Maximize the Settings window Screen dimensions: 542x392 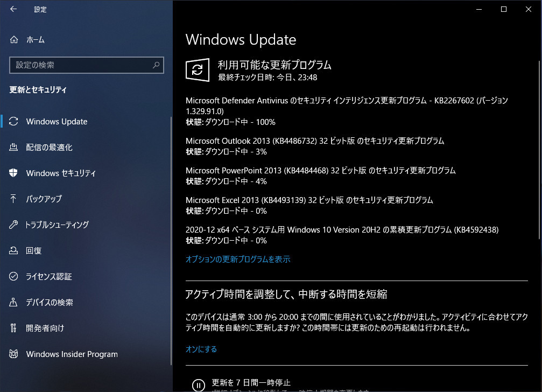click(504, 9)
